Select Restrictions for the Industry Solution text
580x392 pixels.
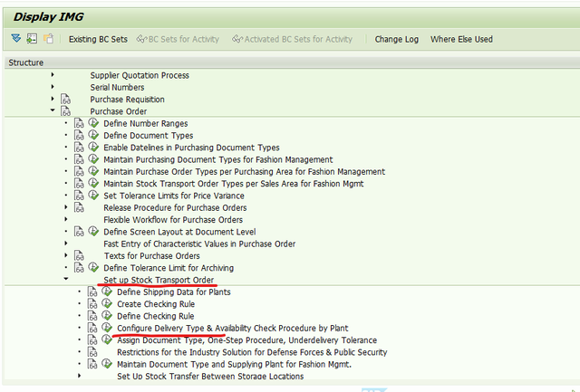252,352
